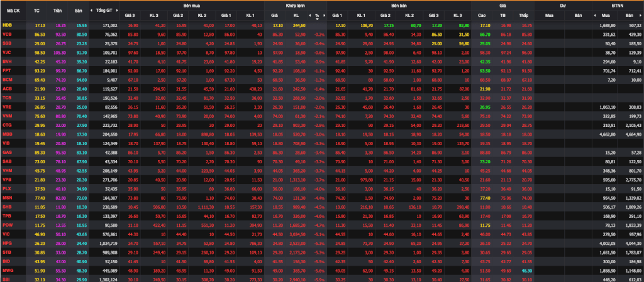Select the VIC stock row symbol
The image size is (644, 282).
coord(6,234)
